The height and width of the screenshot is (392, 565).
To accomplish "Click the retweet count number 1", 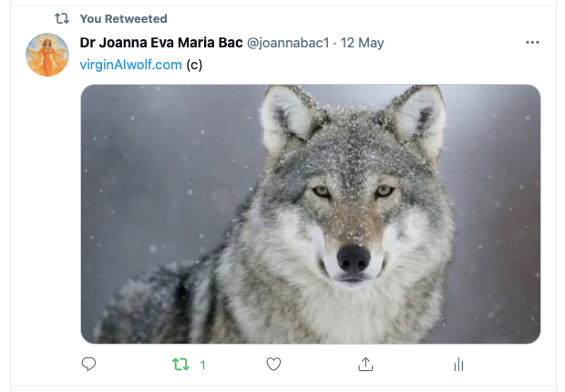I will [x=202, y=366].
